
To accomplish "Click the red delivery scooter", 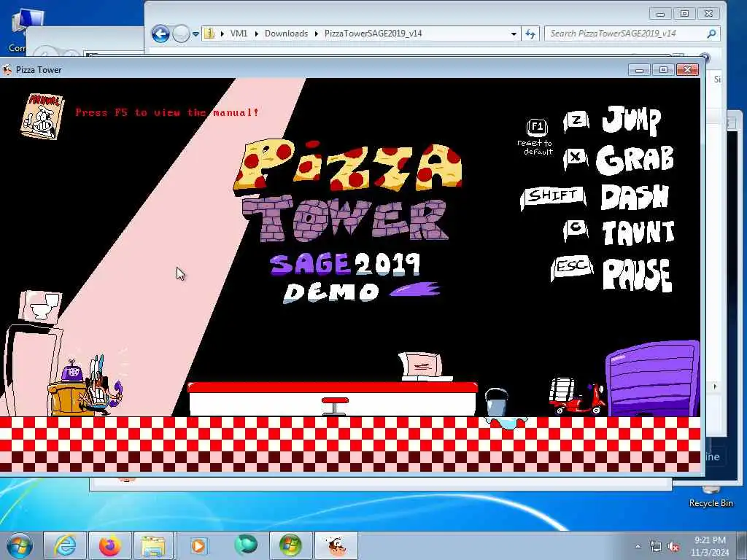I will (577, 396).
